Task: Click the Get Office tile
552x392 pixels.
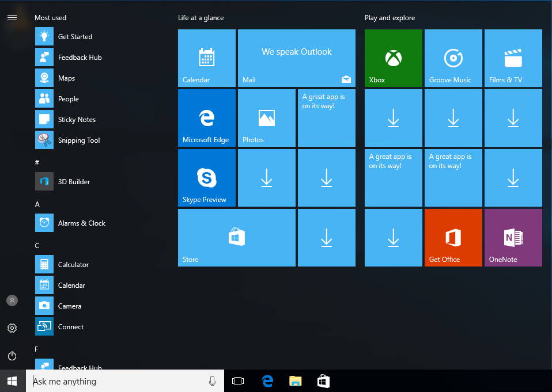Action: coord(453,238)
